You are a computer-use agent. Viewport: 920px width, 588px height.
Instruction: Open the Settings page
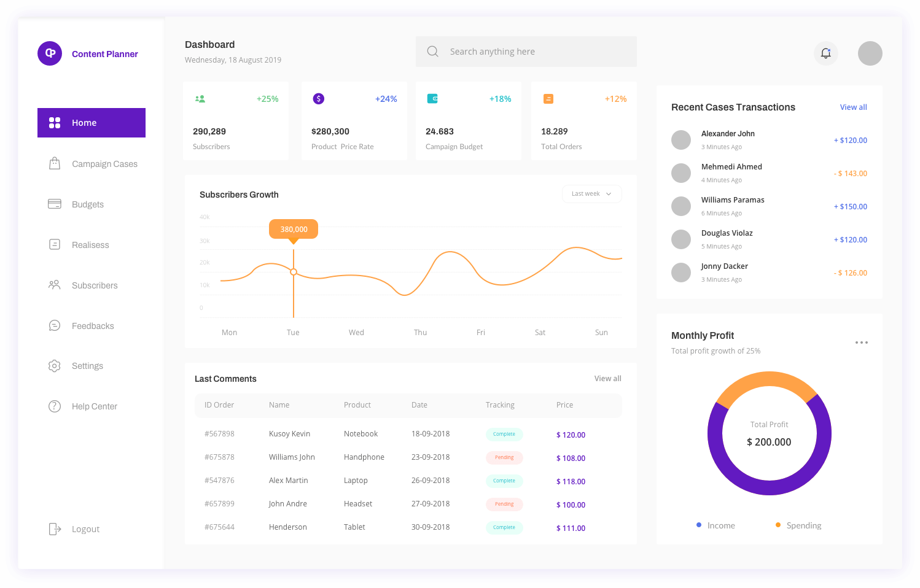point(87,366)
